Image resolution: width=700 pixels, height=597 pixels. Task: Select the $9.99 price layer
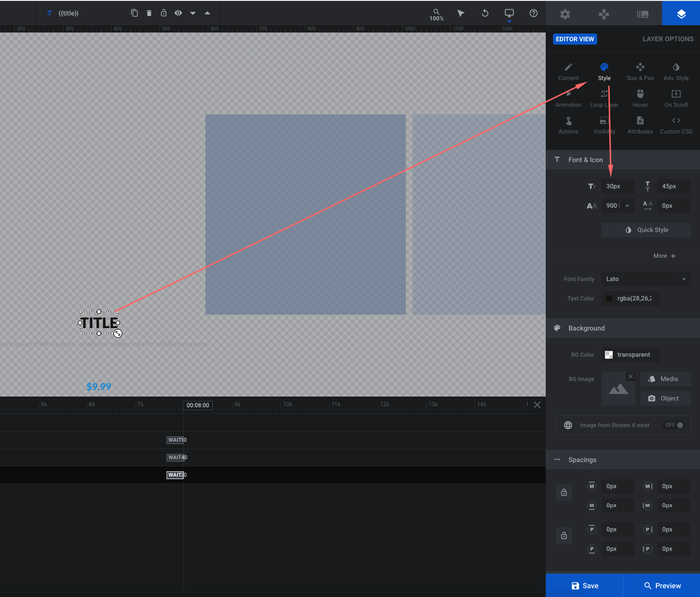point(99,387)
